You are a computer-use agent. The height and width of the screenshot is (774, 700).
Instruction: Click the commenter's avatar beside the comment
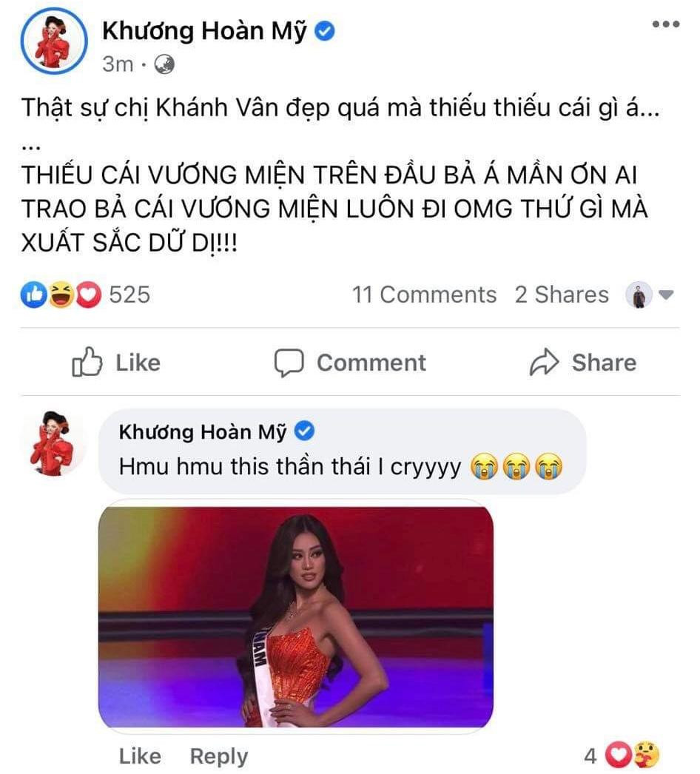pyautogui.click(x=55, y=442)
